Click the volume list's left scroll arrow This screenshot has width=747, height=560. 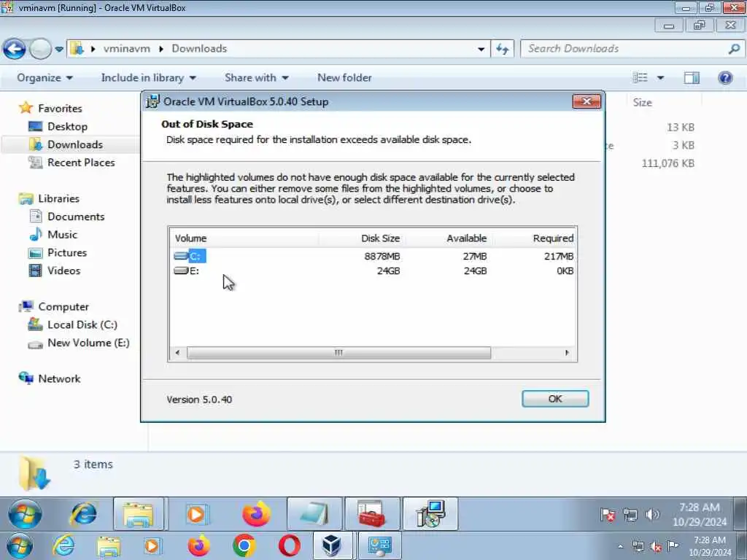point(178,353)
